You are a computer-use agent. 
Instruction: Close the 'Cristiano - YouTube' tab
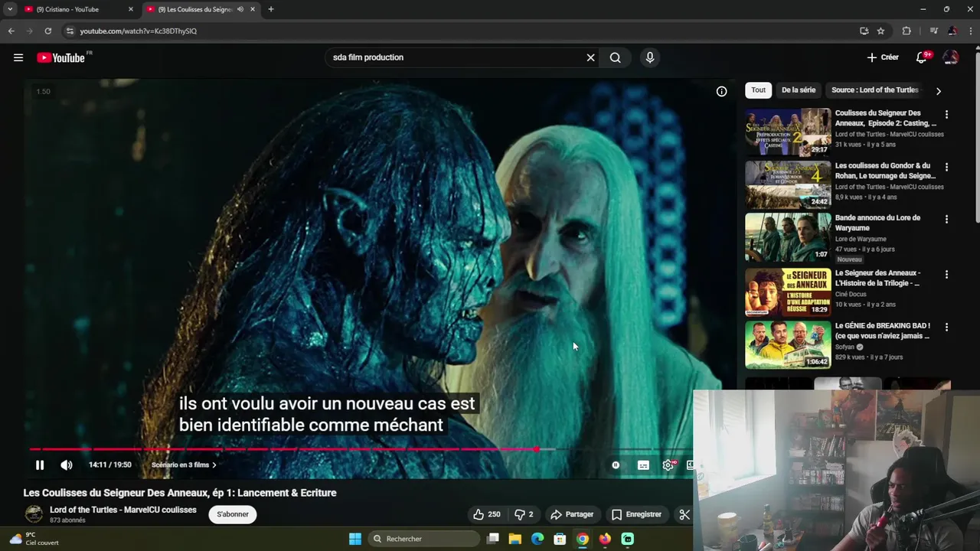point(130,9)
